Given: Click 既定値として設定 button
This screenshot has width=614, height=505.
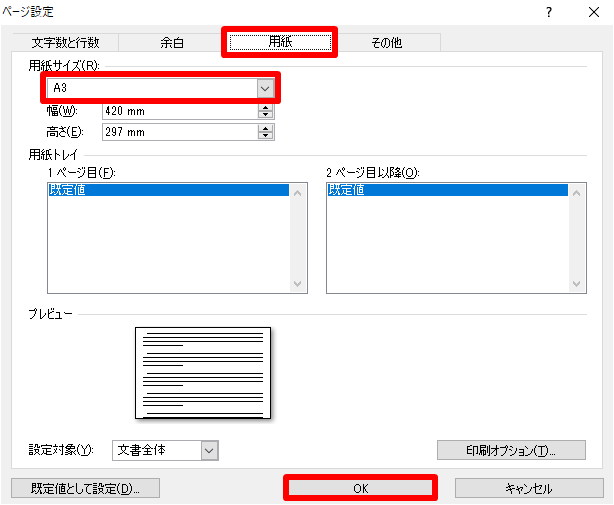Looking at the screenshot, I should [x=85, y=489].
